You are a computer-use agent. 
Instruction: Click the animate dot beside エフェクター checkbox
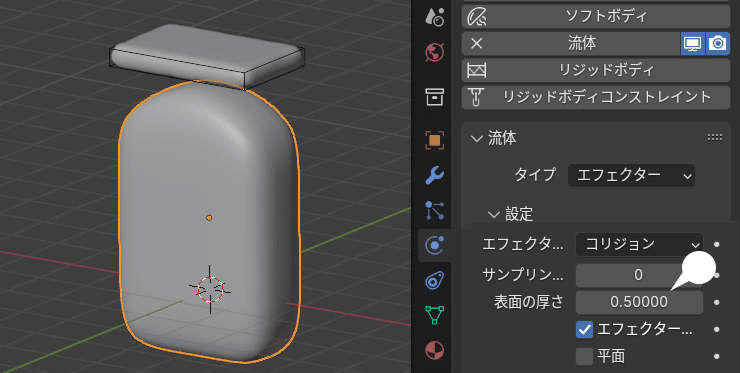pyautogui.click(x=717, y=329)
